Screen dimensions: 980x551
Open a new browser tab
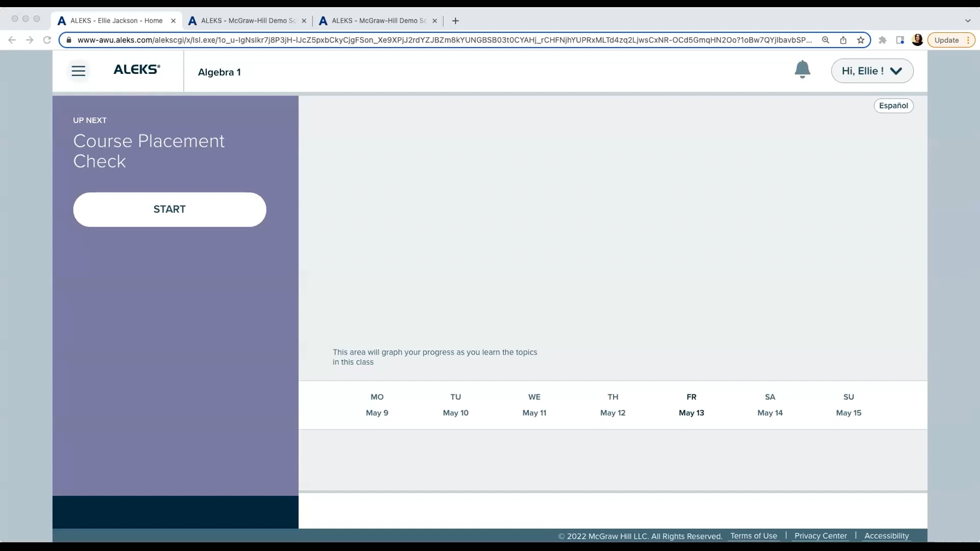click(455, 21)
